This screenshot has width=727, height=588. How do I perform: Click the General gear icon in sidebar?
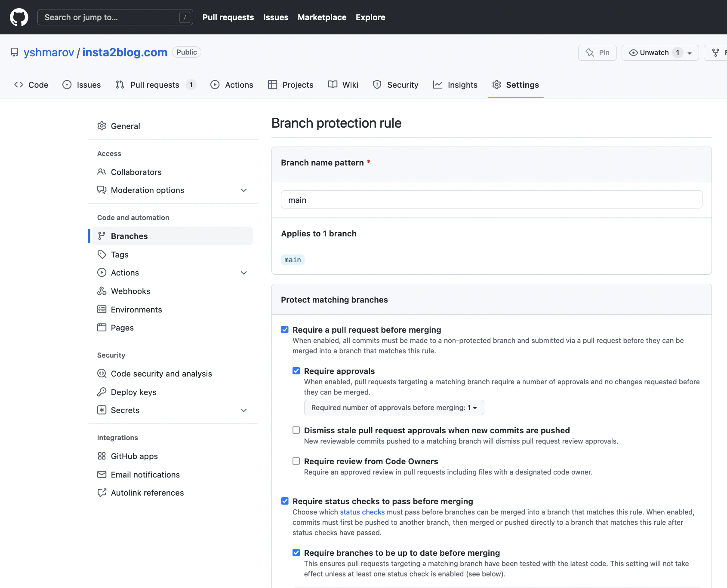[x=102, y=126]
